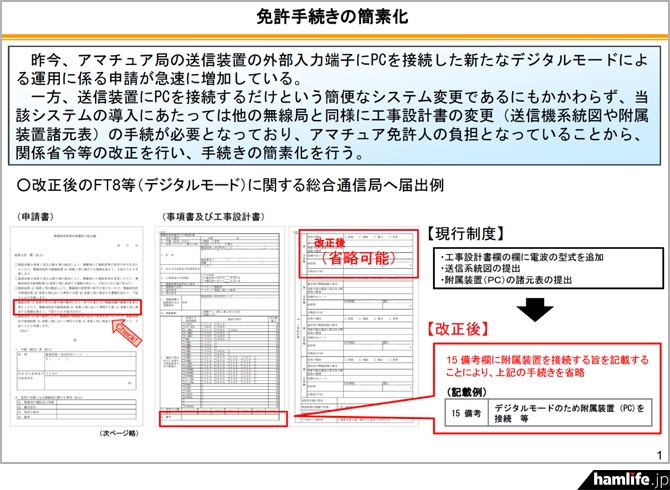Click the red 【改正後】 heading

point(462,329)
